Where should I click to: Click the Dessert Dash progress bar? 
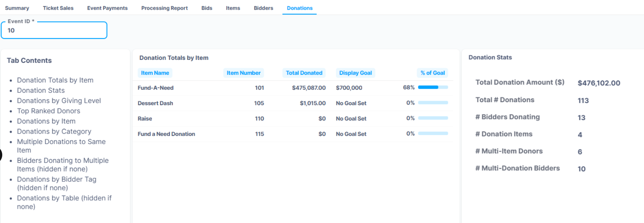click(433, 103)
